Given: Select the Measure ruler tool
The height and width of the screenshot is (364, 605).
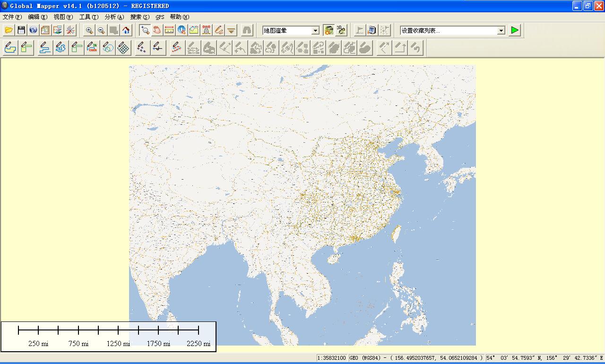Looking at the screenshot, I should pos(169,30).
